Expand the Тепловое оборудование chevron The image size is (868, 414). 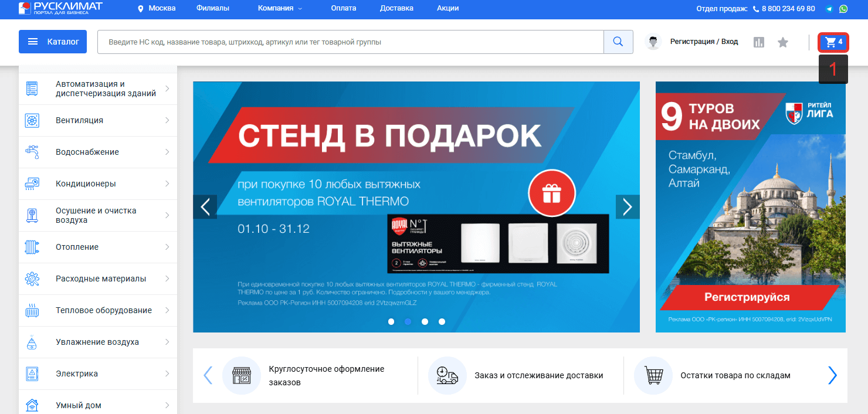[167, 310]
